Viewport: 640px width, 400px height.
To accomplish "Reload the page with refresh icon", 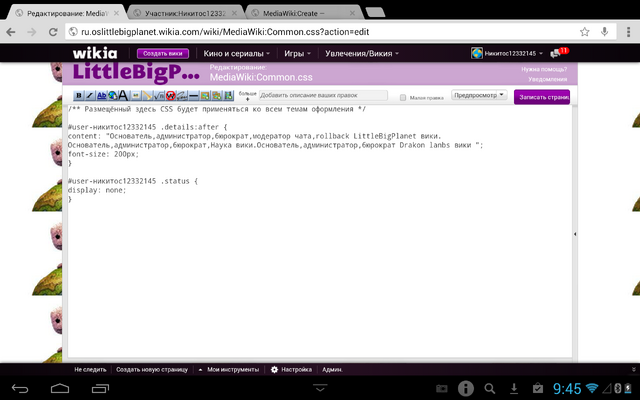I will click(x=53, y=32).
